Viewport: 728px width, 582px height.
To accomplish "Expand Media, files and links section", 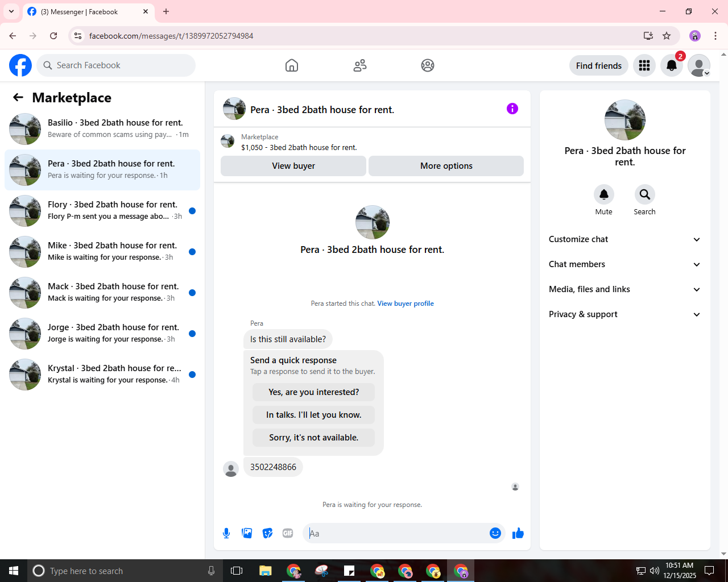I will 625,289.
